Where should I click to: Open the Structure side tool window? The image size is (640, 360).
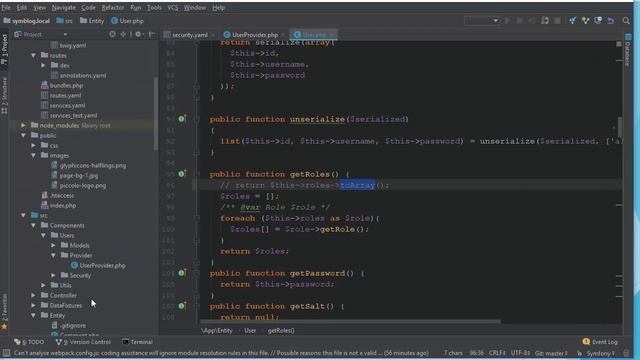coord(4,96)
